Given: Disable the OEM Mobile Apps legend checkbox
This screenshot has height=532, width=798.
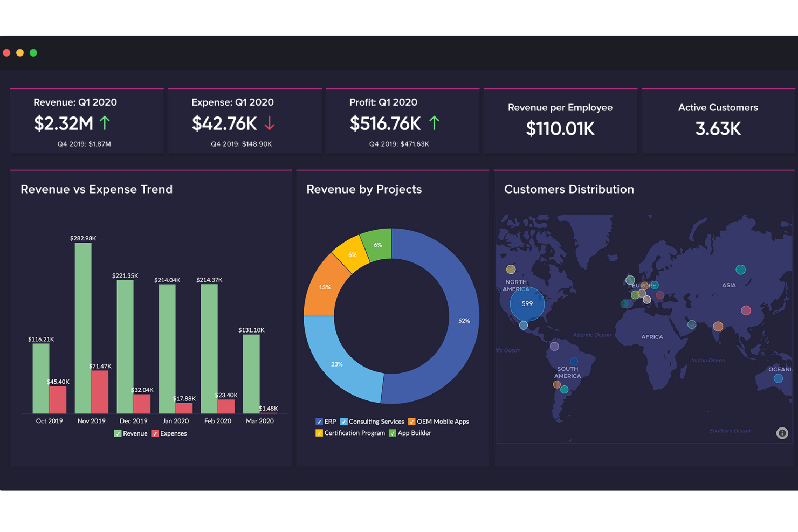Looking at the screenshot, I should tap(411, 422).
